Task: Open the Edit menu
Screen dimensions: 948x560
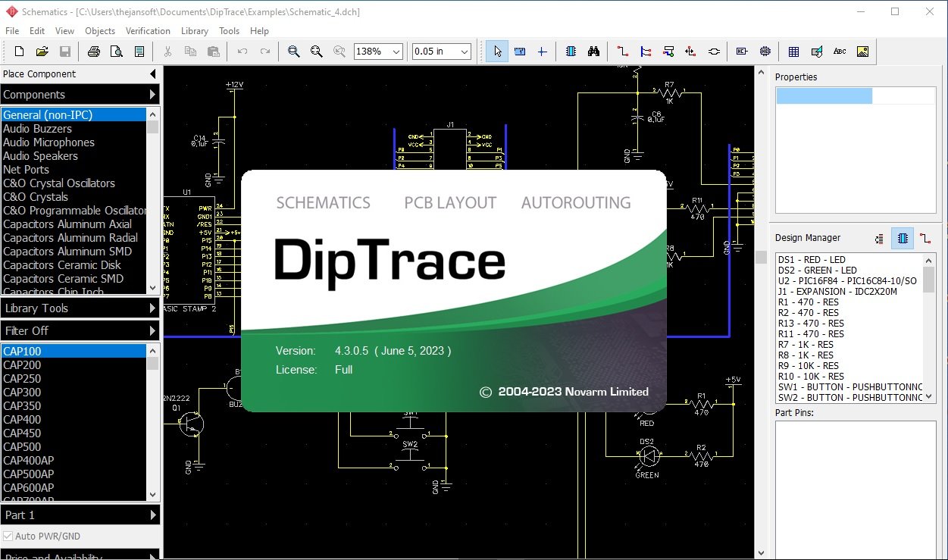Action: click(37, 31)
